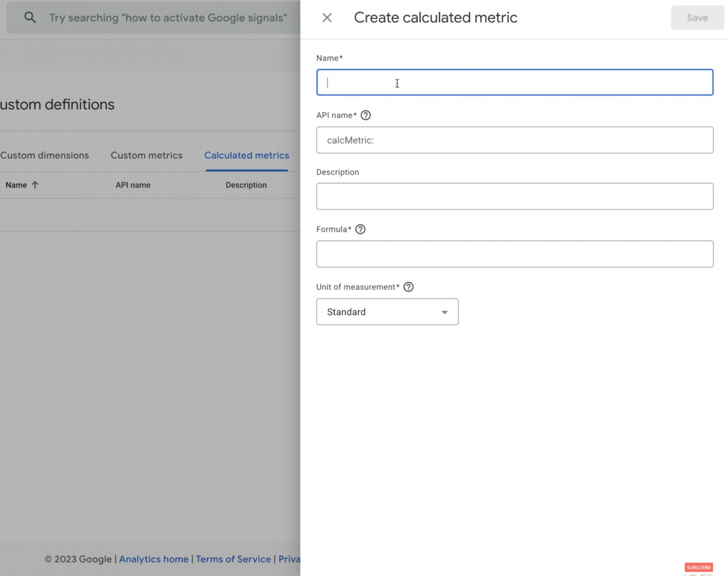Click the Formula input field

click(514, 254)
